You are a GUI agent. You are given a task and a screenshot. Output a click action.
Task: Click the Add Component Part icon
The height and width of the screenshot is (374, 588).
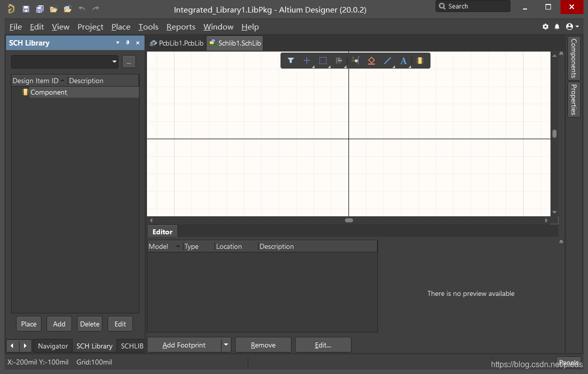coord(420,61)
